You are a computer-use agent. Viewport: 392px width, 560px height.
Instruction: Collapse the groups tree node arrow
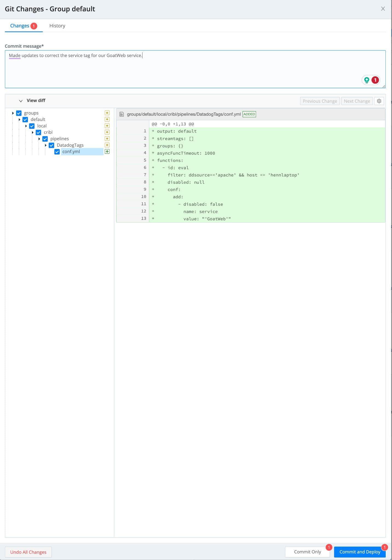tap(13, 113)
